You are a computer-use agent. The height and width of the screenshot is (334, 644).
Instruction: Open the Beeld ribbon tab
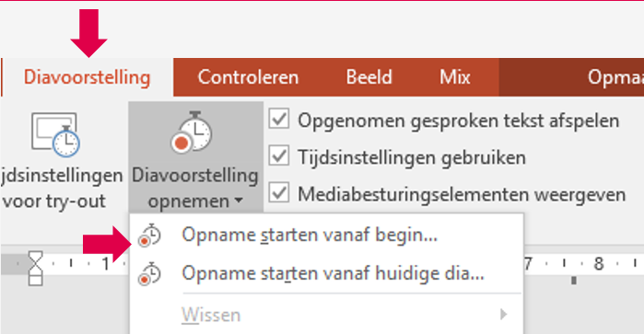369,77
